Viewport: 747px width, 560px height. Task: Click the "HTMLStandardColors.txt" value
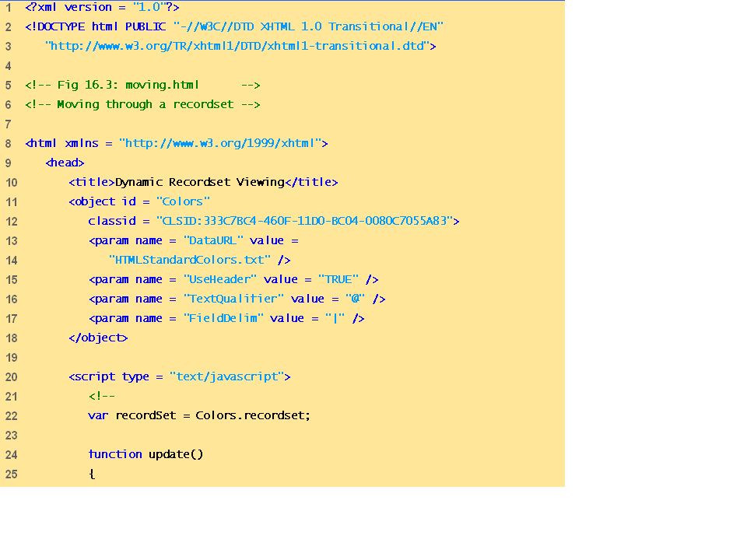190,260
